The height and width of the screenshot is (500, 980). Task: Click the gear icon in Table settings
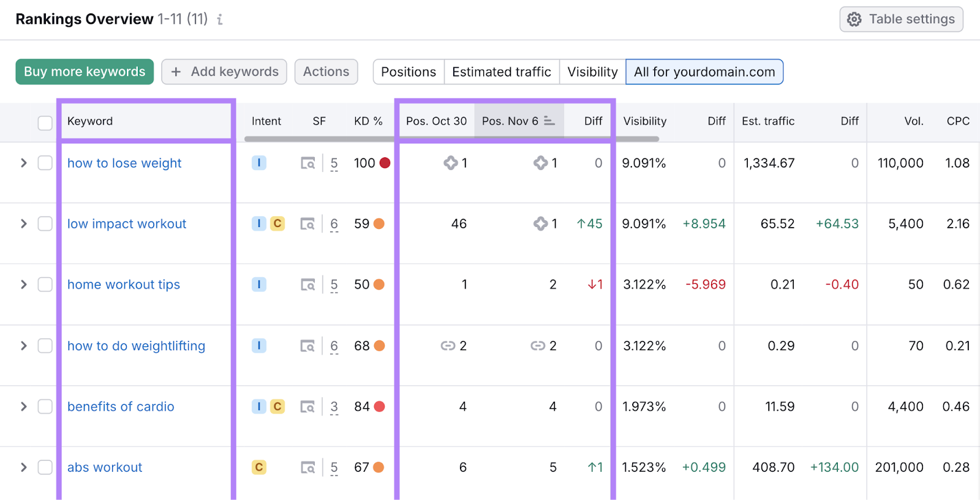pos(854,20)
